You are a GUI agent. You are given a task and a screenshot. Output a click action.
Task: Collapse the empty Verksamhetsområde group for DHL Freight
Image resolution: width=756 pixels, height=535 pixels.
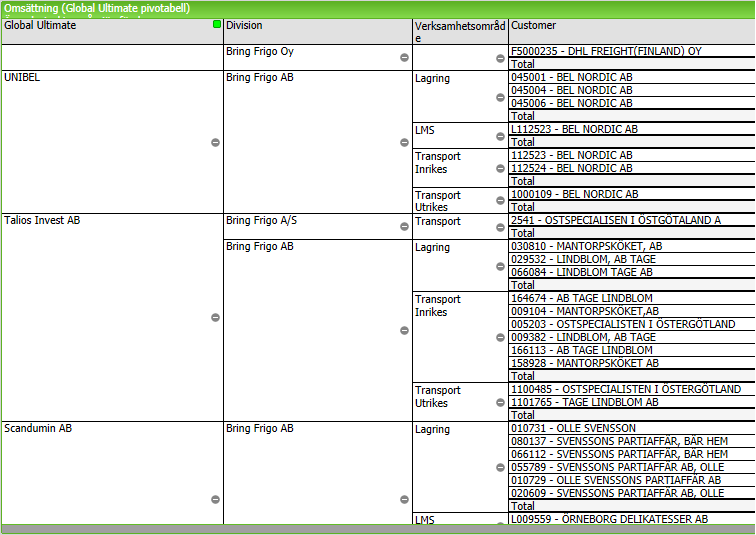click(x=500, y=58)
